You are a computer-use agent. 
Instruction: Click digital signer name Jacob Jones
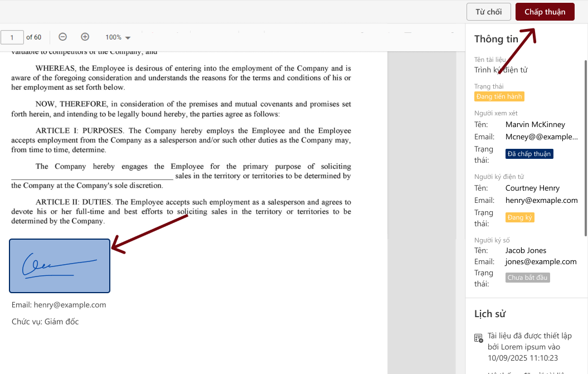coord(526,250)
